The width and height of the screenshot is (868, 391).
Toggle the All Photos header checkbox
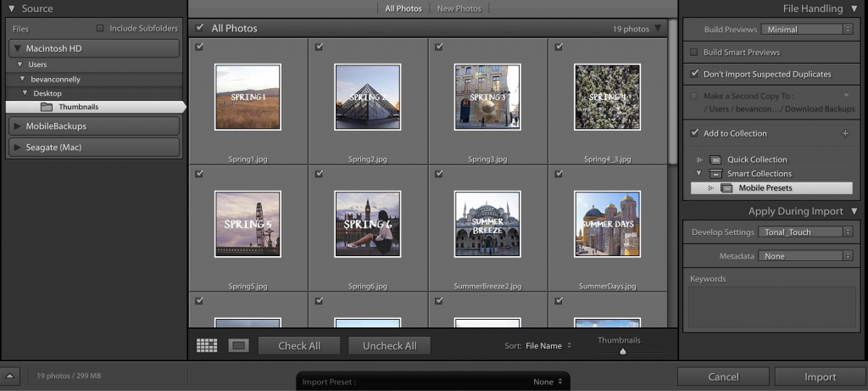pos(200,28)
